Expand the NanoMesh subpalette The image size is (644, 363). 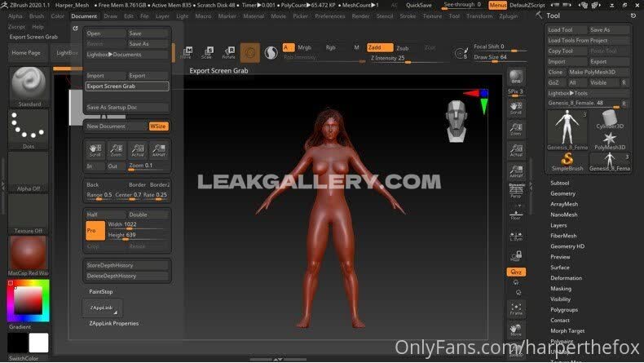coord(564,215)
